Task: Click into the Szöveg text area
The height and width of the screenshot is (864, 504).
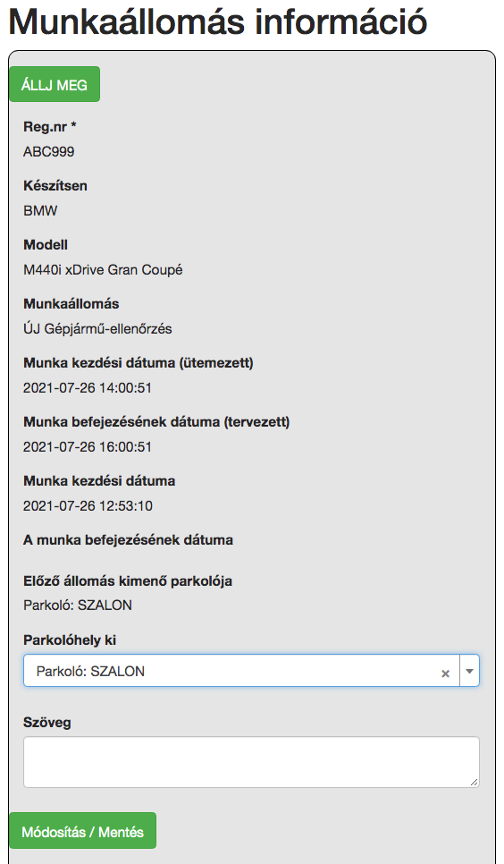Action: [x=251, y=762]
